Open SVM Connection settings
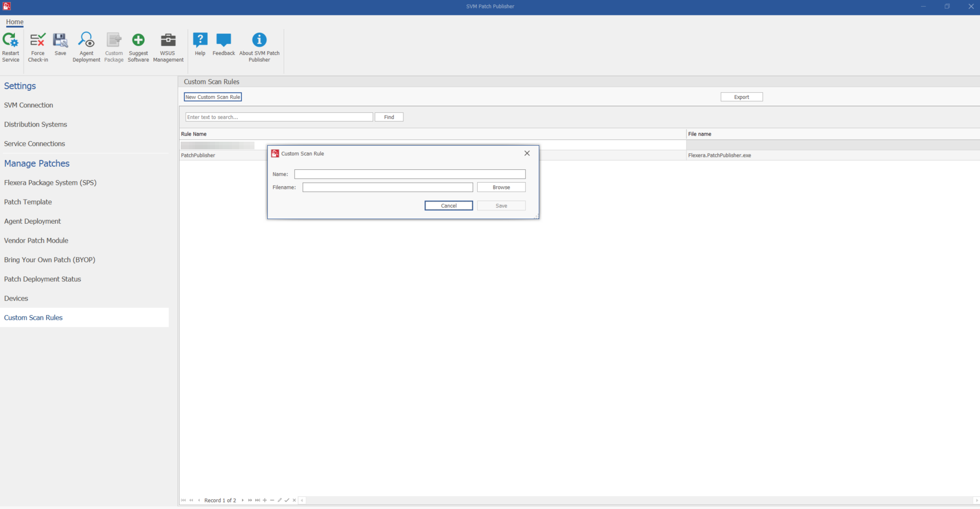This screenshot has width=980, height=509. click(x=29, y=105)
